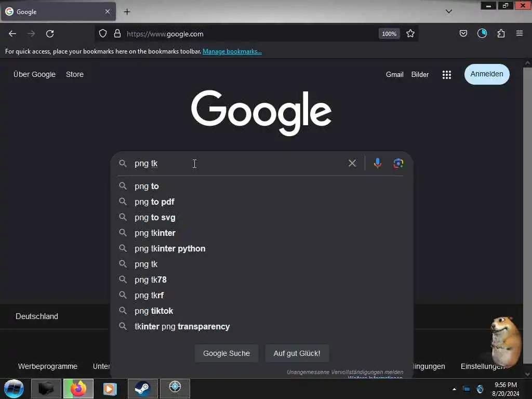532x399 pixels.
Task: Select suggestion 'tkinter png transparency'
Action: 261,327
